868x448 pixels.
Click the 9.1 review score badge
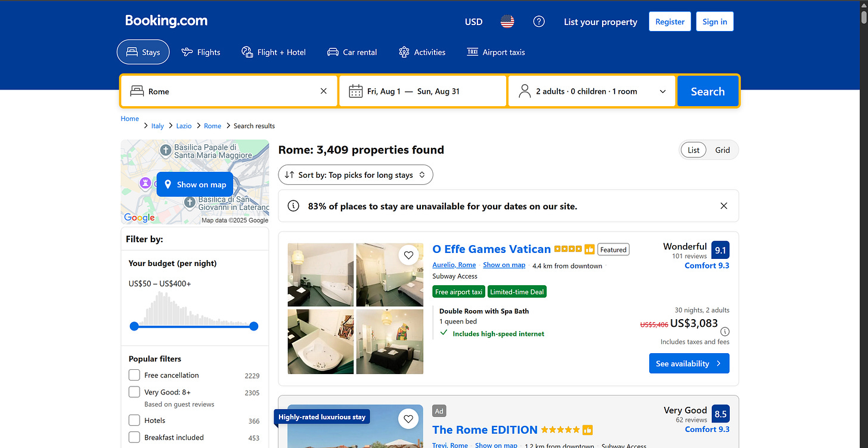pyautogui.click(x=721, y=250)
